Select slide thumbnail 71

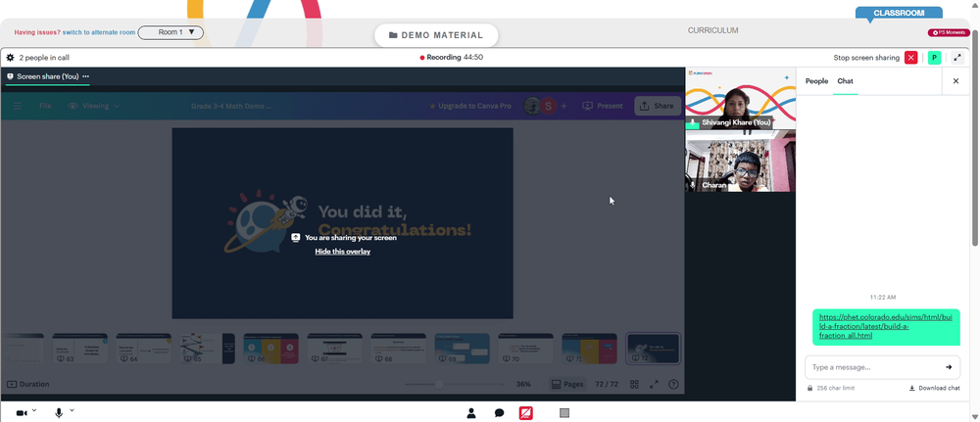pyautogui.click(x=589, y=349)
